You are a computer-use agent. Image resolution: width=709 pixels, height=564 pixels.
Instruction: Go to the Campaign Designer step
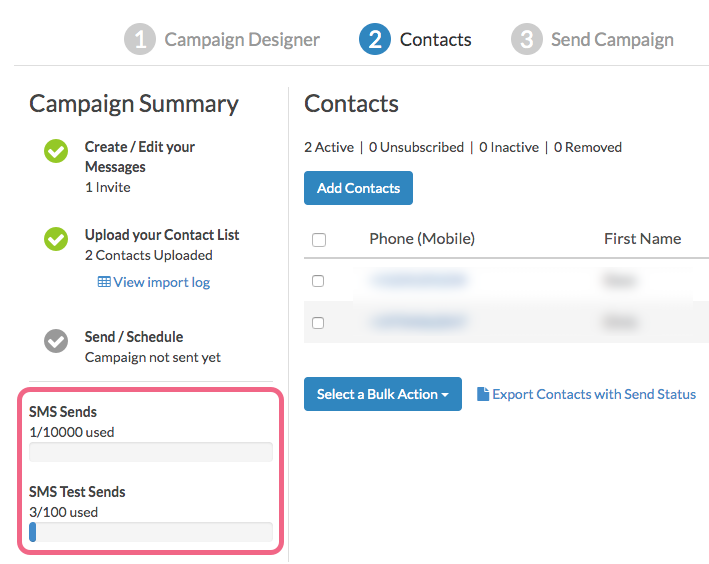click(x=242, y=40)
